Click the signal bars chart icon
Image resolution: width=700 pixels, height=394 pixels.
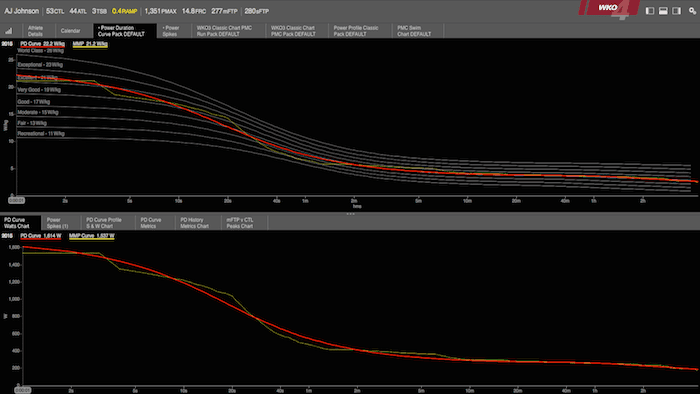point(8,31)
